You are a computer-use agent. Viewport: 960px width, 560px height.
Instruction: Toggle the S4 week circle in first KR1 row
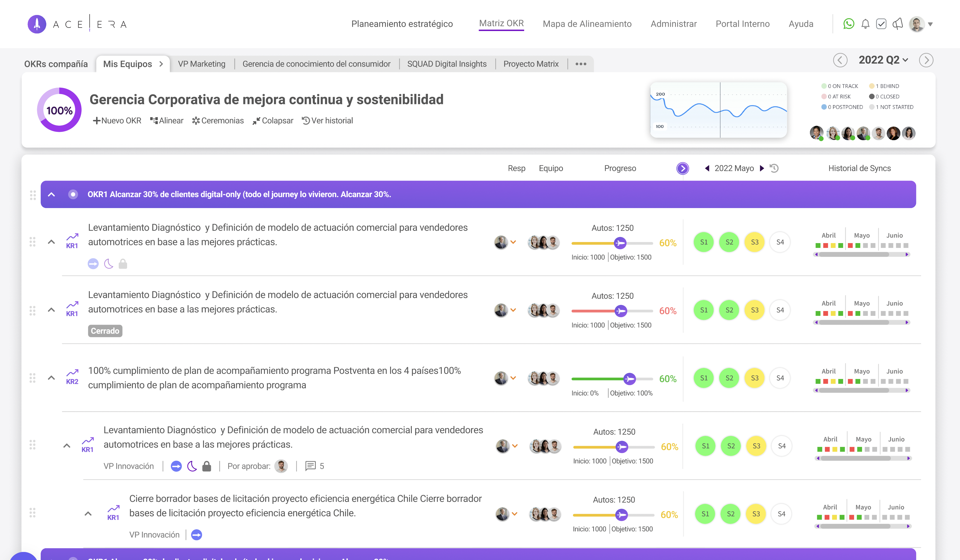point(780,242)
